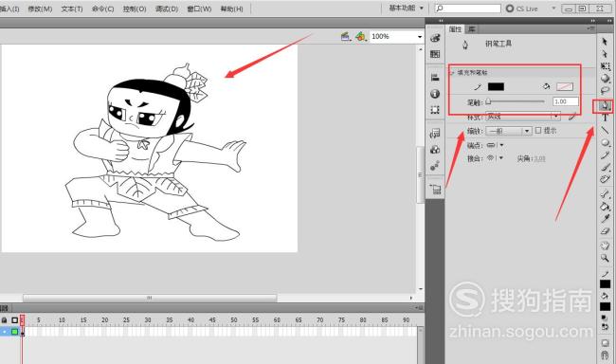Viewport: 616px width, 364px height.
Task: Open the Info panel icon in dock
Action: (x=435, y=94)
